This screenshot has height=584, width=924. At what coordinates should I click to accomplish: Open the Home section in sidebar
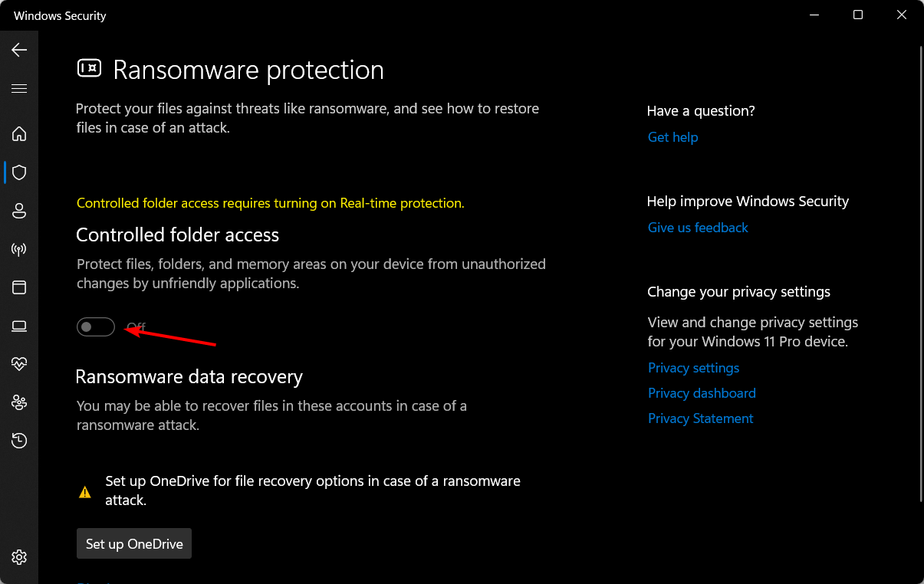click(x=19, y=134)
